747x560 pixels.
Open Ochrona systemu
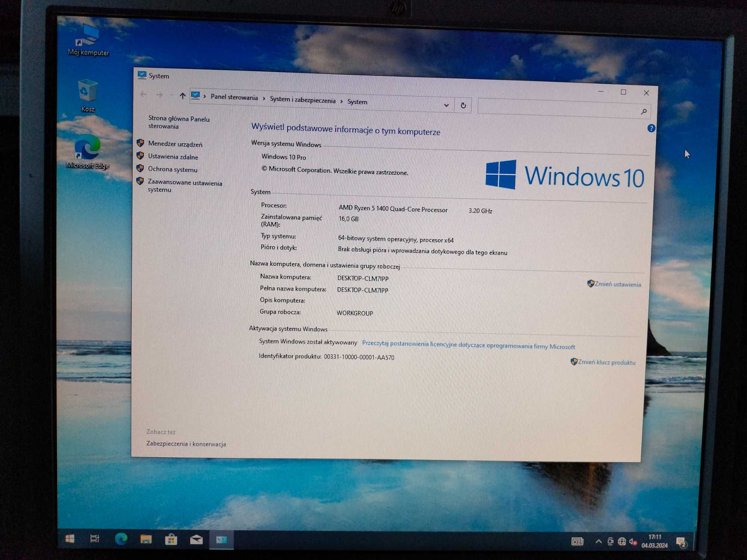click(173, 169)
